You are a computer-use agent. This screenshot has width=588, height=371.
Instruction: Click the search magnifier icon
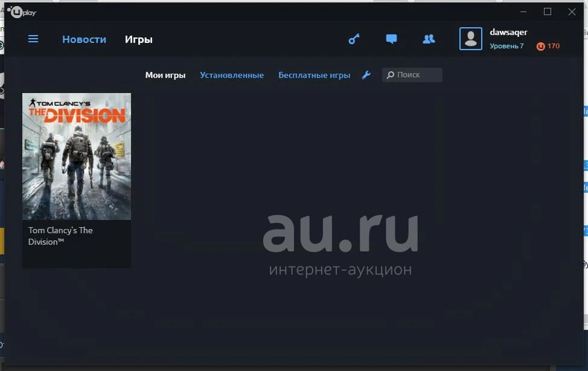[x=391, y=75]
